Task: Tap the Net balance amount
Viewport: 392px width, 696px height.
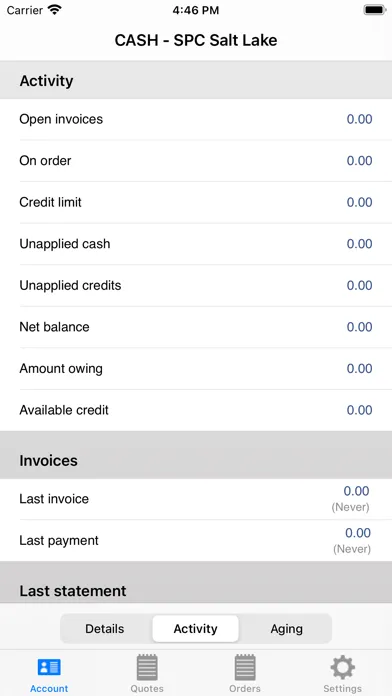Action: pos(359,327)
